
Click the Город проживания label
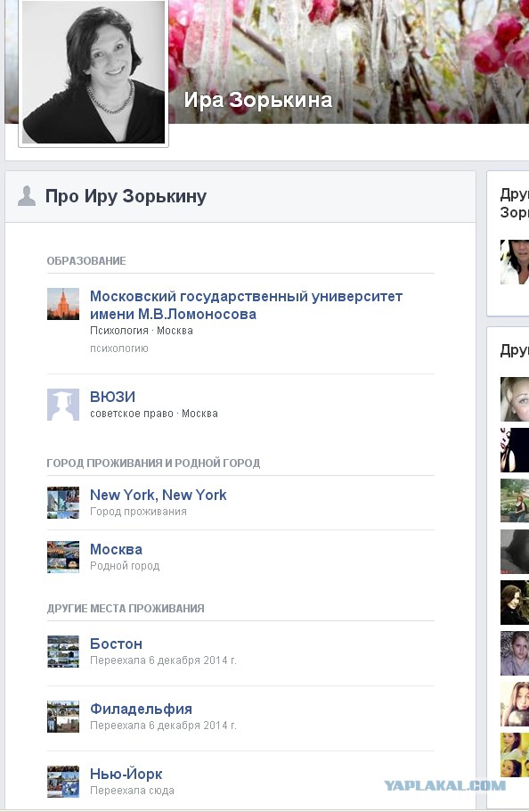(138, 512)
